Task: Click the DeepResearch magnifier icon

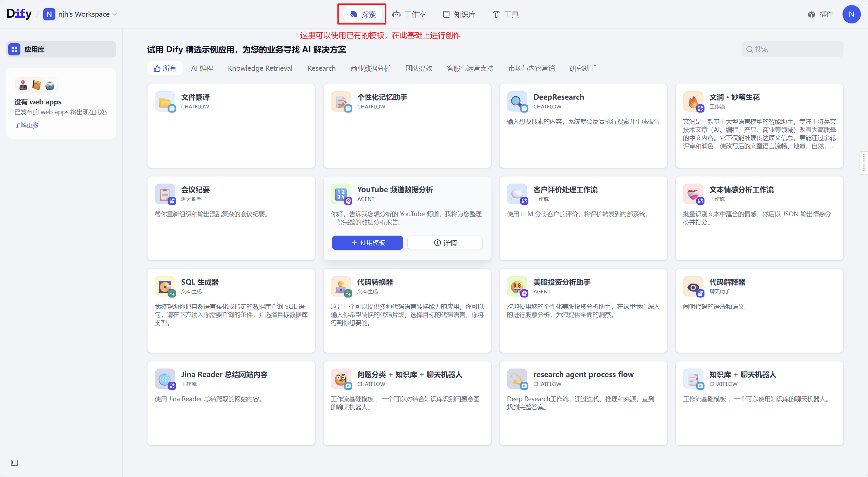Action: point(517,101)
